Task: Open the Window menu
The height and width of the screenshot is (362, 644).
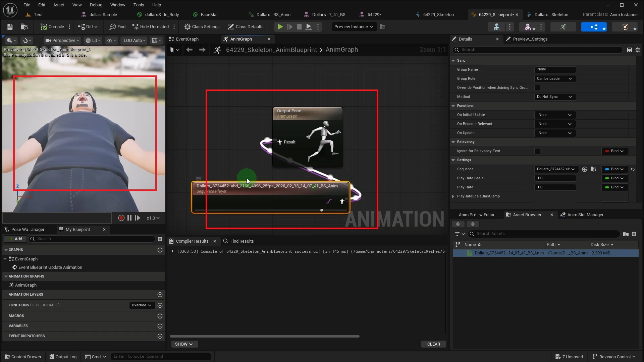Action: pos(118,5)
